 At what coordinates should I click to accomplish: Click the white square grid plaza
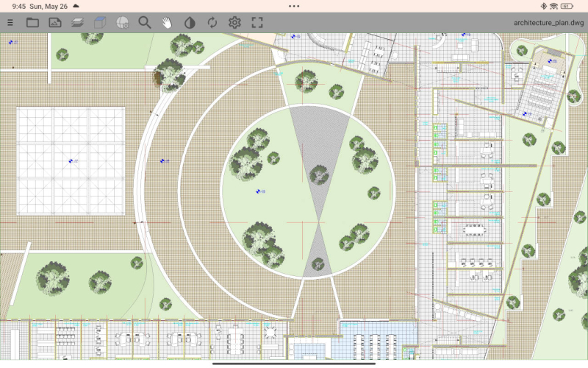[71, 160]
